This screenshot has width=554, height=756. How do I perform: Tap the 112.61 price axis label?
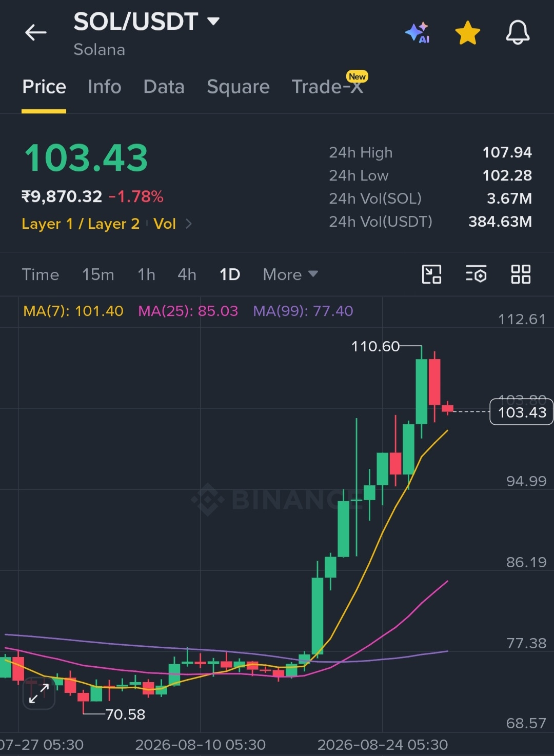(x=522, y=320)
